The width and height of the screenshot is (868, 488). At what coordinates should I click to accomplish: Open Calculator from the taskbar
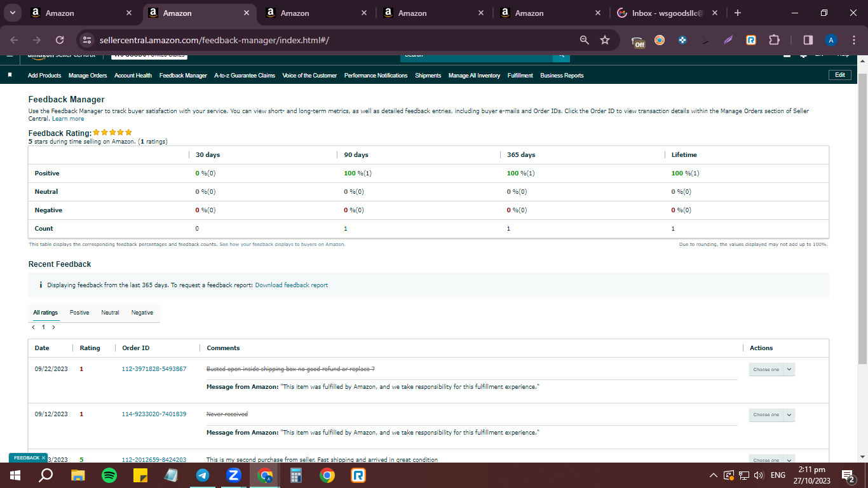tap(296, 475)
